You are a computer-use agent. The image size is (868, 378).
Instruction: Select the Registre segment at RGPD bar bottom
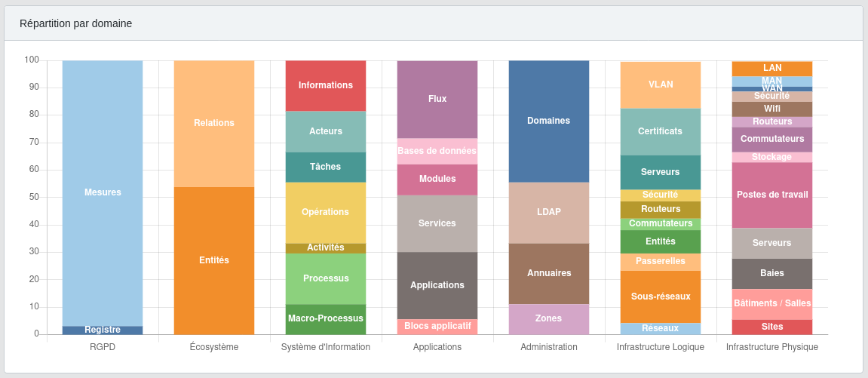tap(103, 330)
